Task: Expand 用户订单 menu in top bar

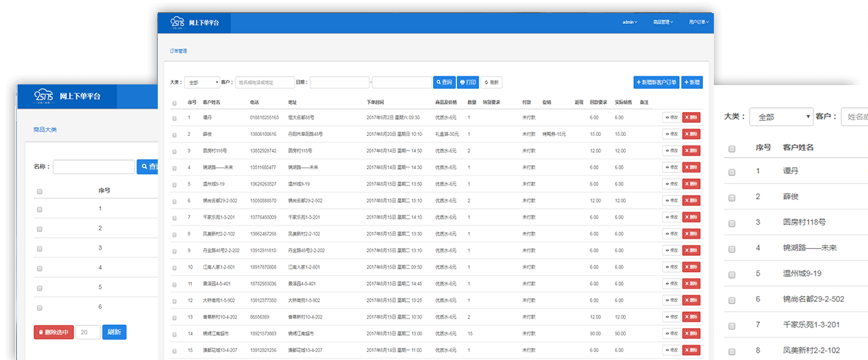Action: (699, 22)
